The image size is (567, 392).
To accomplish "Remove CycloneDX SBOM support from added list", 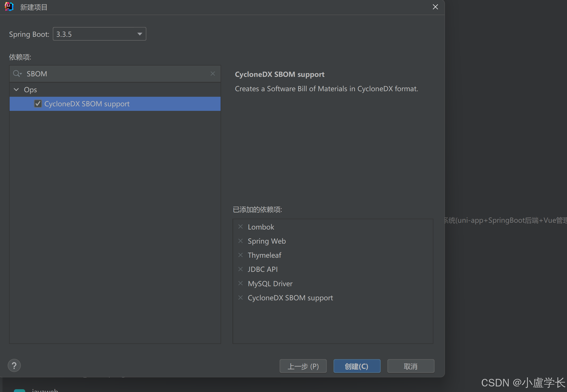I will pos(241,298).
